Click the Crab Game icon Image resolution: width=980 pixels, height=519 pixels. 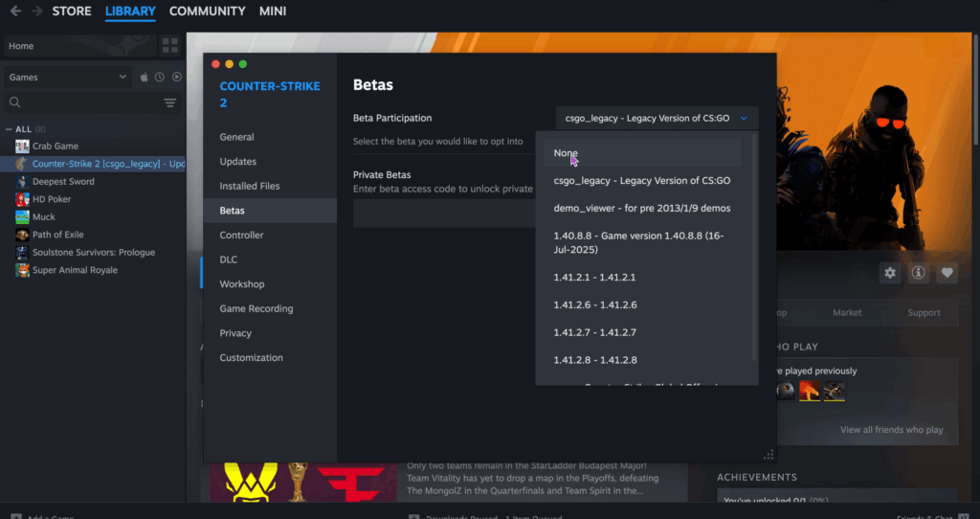click(x=23, y=147)
